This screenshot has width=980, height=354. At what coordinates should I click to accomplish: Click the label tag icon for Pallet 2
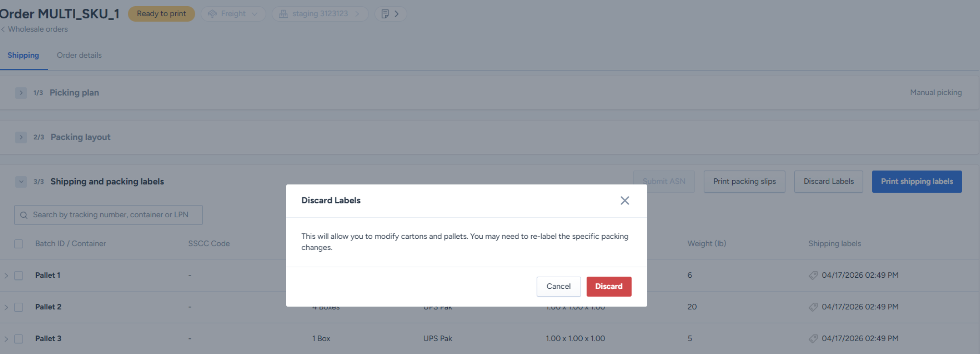coord(813,307)
